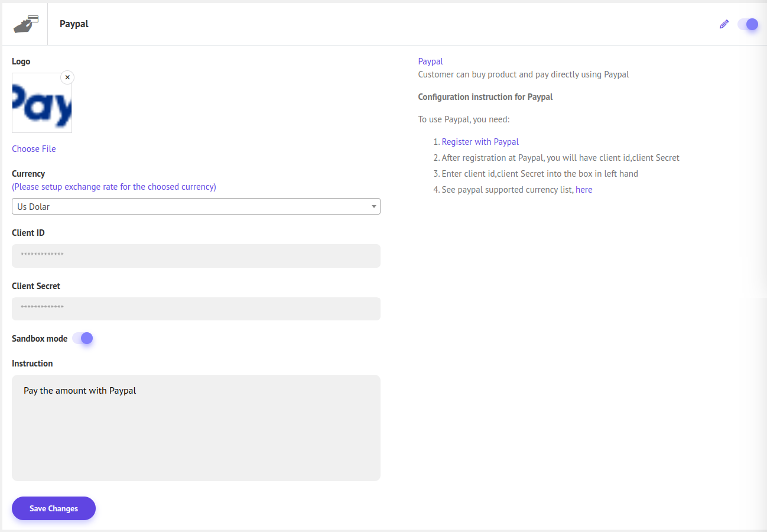Click the Paypal logo preview thumbnail
The width and height of the screenshot is (767, 532).
pyautogui.click(x=41, y=103)
